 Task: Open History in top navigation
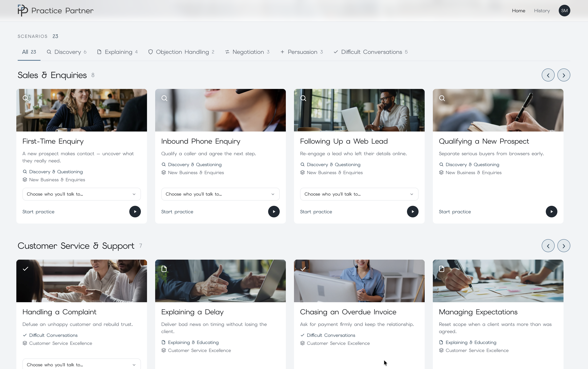tap(542, 11)
